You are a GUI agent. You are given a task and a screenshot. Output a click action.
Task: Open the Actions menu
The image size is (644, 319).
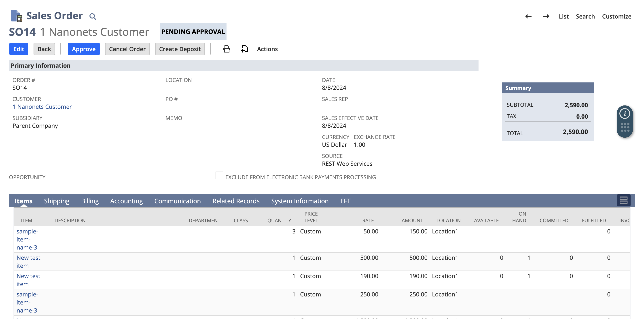pos(267,49)
